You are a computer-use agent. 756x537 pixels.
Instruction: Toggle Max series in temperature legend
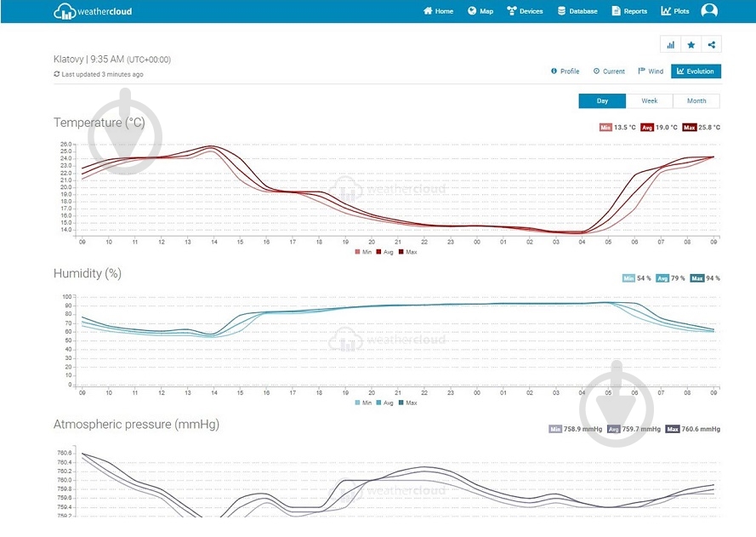[408, 252]
